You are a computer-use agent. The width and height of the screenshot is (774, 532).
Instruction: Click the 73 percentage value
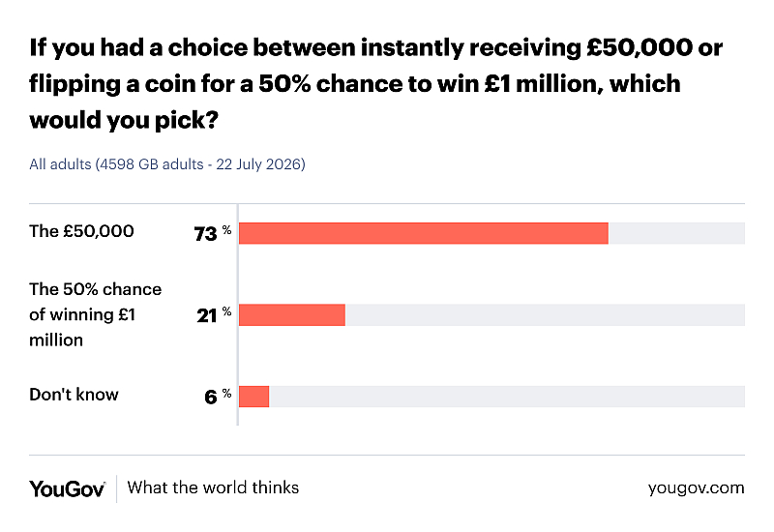click(x=205, y=234)
